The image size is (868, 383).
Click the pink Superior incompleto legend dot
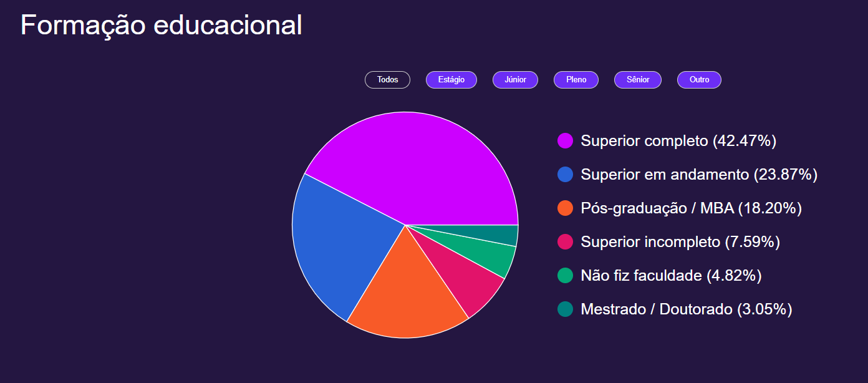point(565,241)
